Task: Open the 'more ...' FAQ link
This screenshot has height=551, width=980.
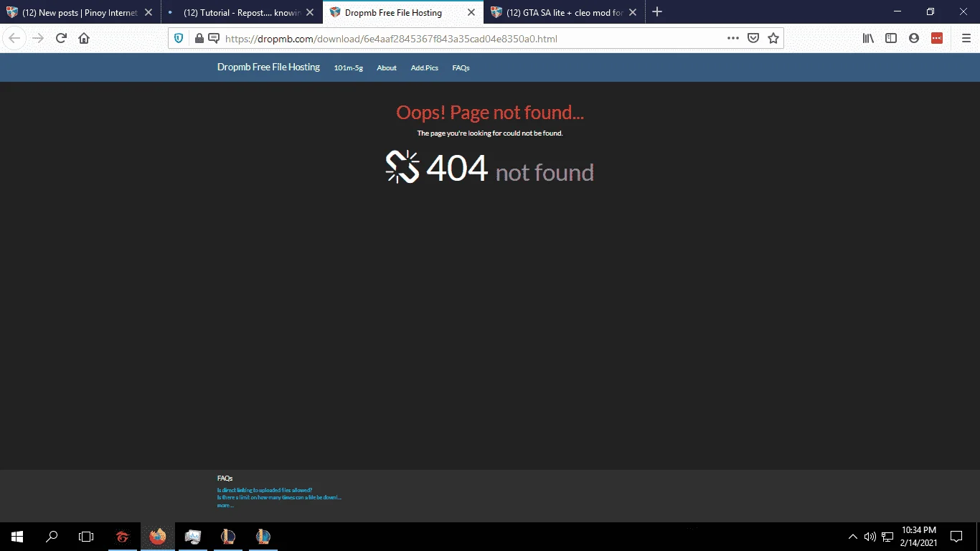Action: pyautogui.click(x=225, y=505)
